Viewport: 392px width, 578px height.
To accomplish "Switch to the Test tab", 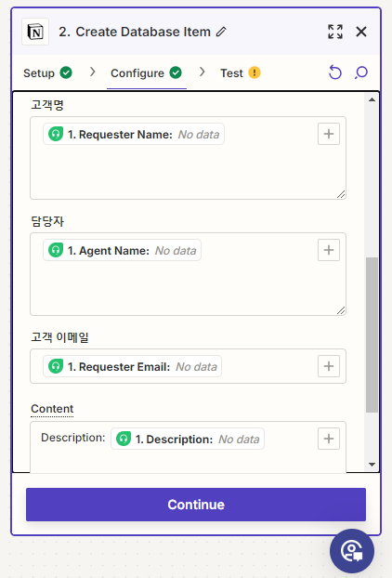I will coord(241,73).
